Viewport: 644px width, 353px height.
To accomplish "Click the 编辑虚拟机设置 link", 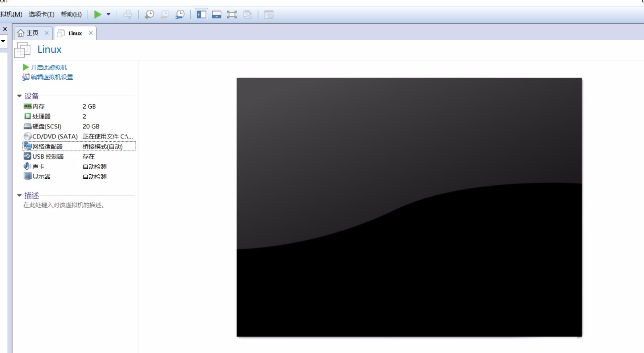I will [x=52, y=77].
